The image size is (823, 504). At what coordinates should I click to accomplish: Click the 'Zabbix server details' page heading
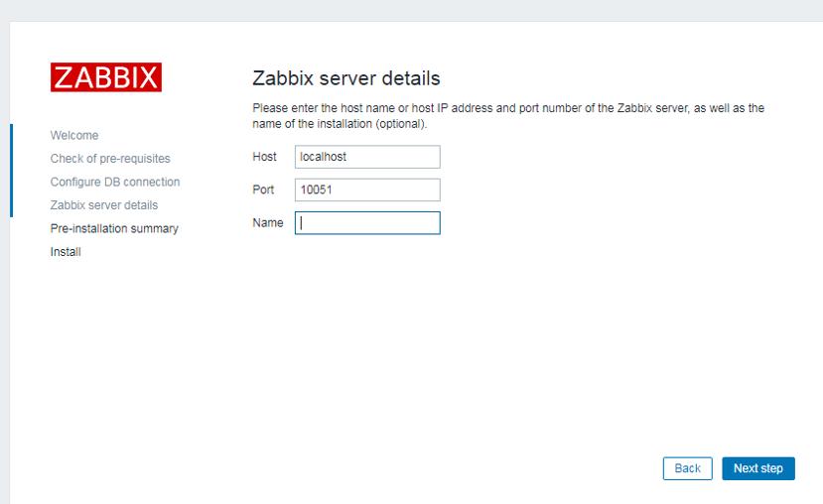click(x=346, y=78)
